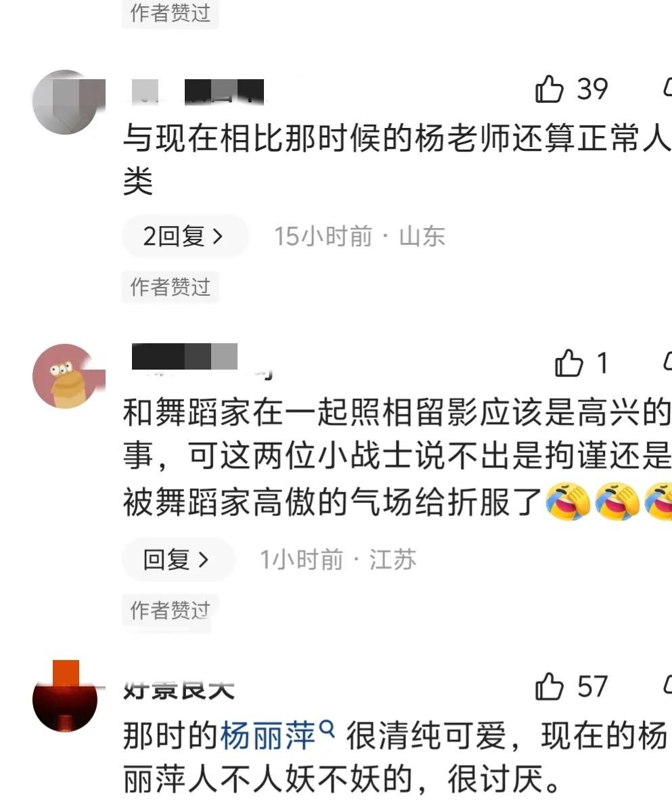672x811 pixels.
Task: Expand the 2回复 replies
Action: pyautogui.click(x=185, y=236)
